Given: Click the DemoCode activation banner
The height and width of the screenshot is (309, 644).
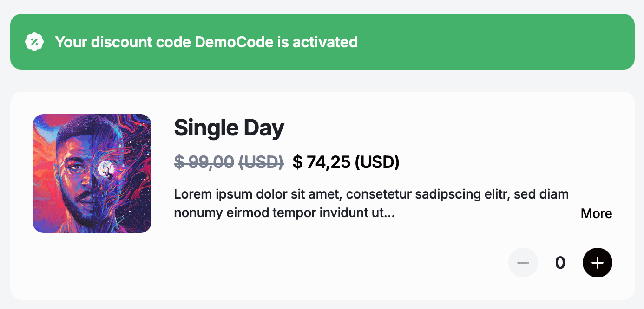Looking at the screenshot, I should tap(322, 42).
